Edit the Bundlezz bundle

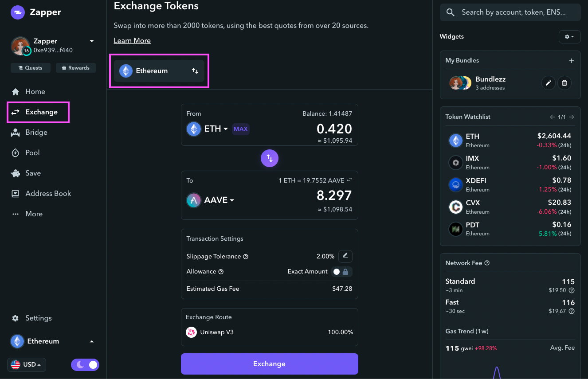(x=549, y=83)
